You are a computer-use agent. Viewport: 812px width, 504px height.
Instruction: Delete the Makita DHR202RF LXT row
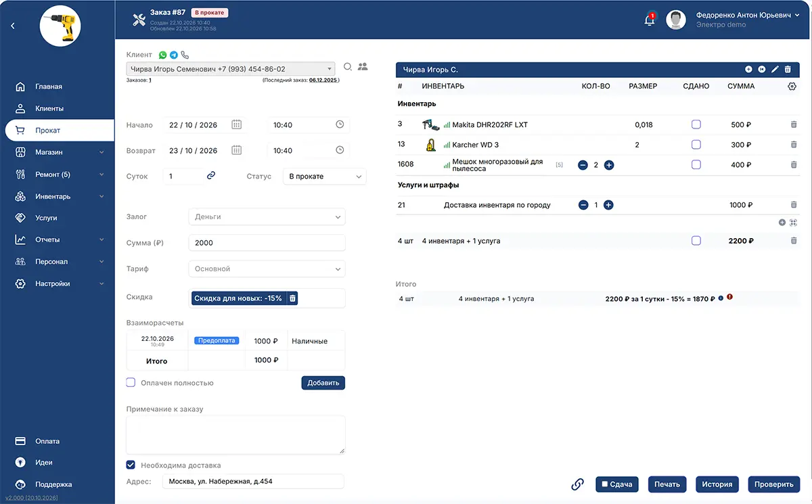[x=794, y=125]
